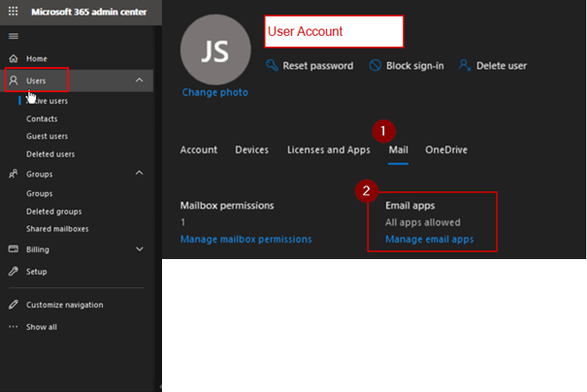
Task: Click the Customize navigation pencil icon
Action: [x=14, y=305]
